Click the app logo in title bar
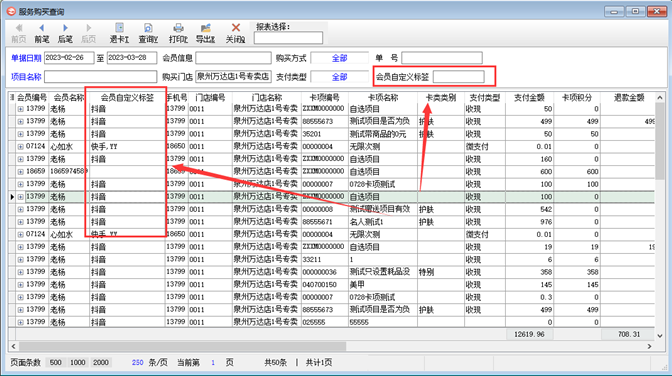Viewport: 672px width, 376px height. point(12,11)
